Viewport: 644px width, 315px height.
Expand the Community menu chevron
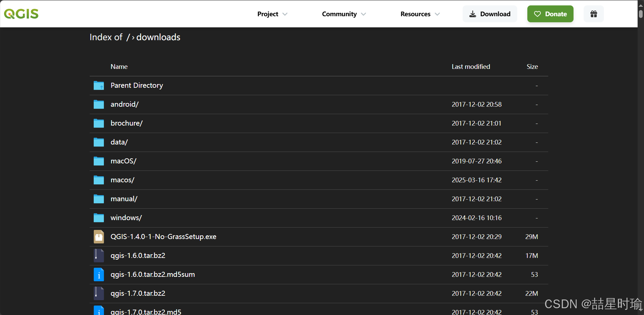[x=363, y=14]
